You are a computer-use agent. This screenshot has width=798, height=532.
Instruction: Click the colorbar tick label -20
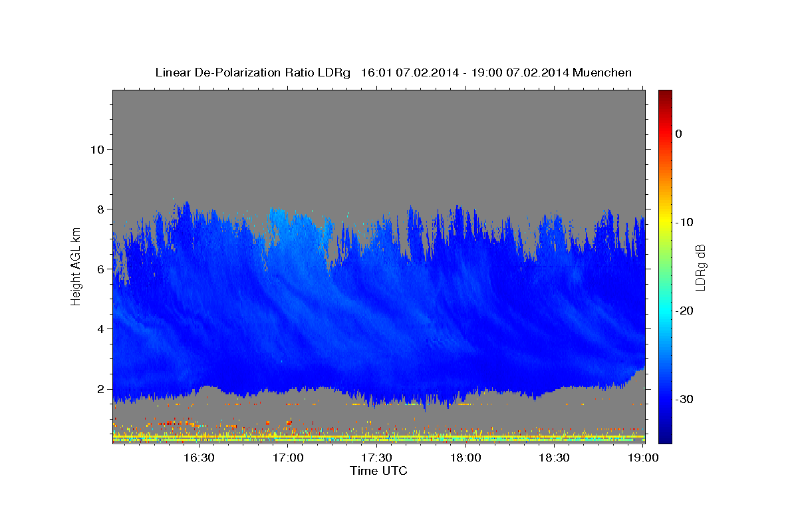click(x=684, y=311)
